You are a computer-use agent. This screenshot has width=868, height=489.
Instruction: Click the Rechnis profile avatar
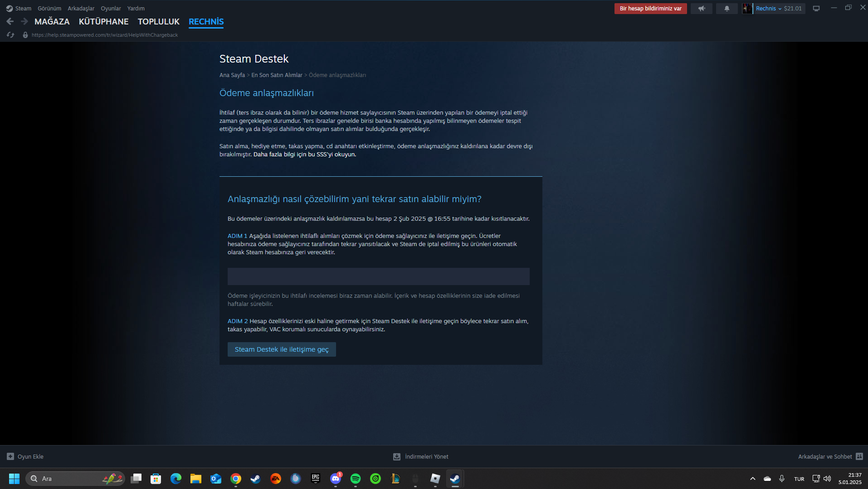(747, 9)
